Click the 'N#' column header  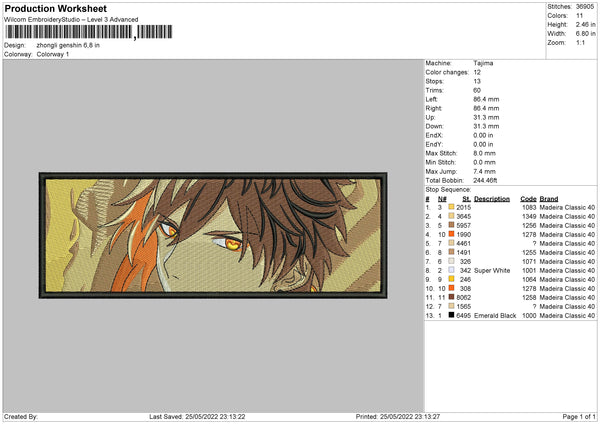(442, 199)
